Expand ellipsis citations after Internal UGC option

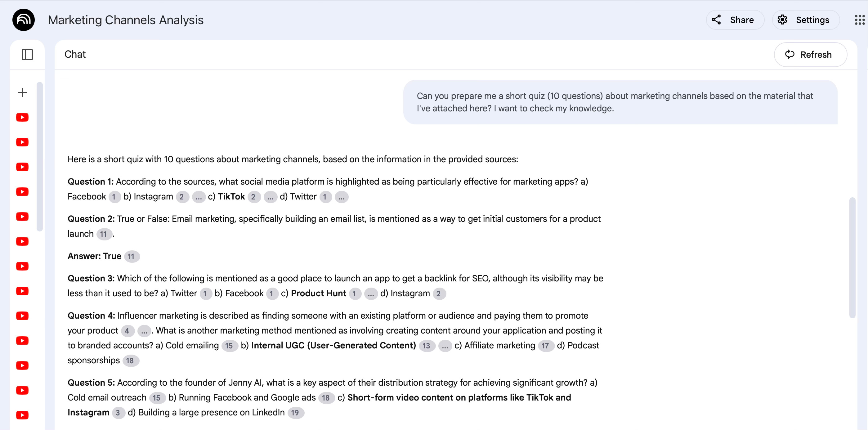coord(445,346)
